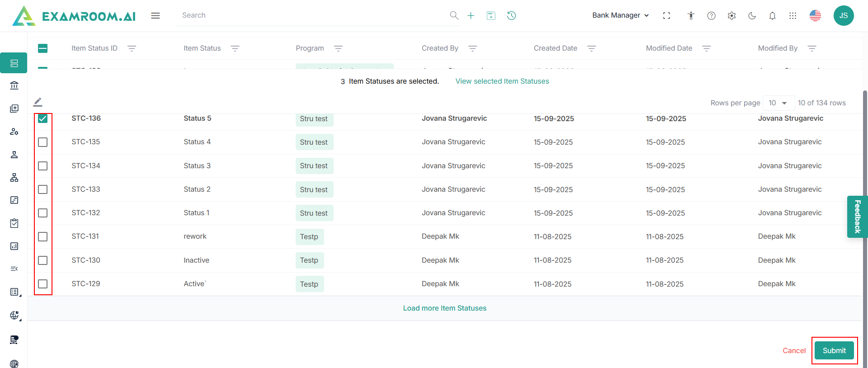Click the Item Status ID column header
Viewport: 868px width, 368px height.
coord(94,48)
